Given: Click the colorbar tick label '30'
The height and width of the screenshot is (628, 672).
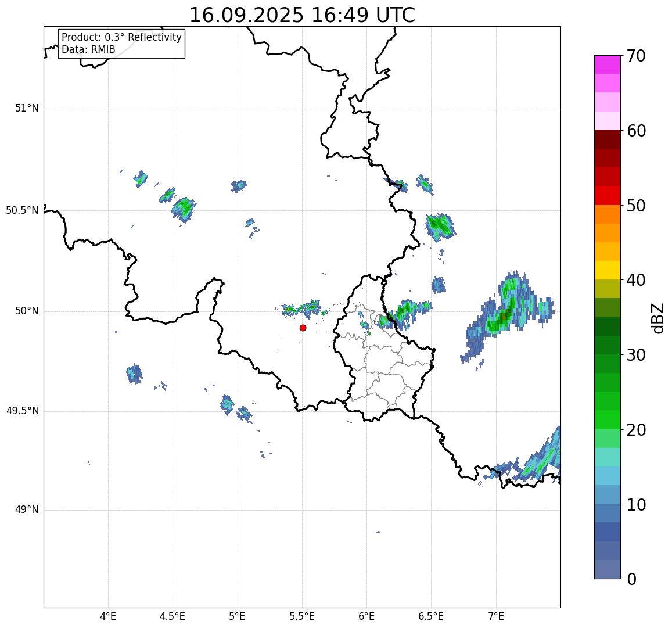Looking at the screenshot, I should tap(636, 355).
